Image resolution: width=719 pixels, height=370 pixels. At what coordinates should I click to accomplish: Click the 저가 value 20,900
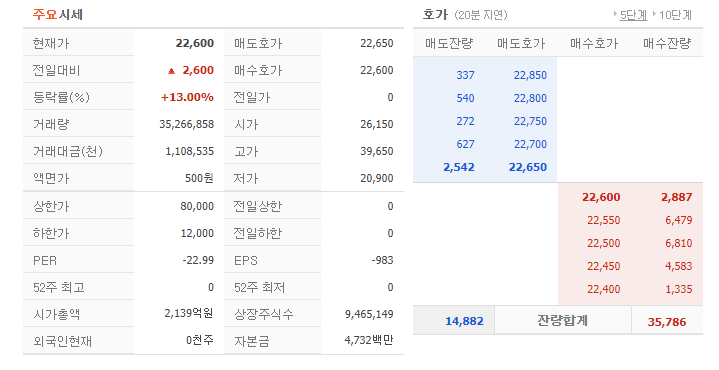[377, 178]
